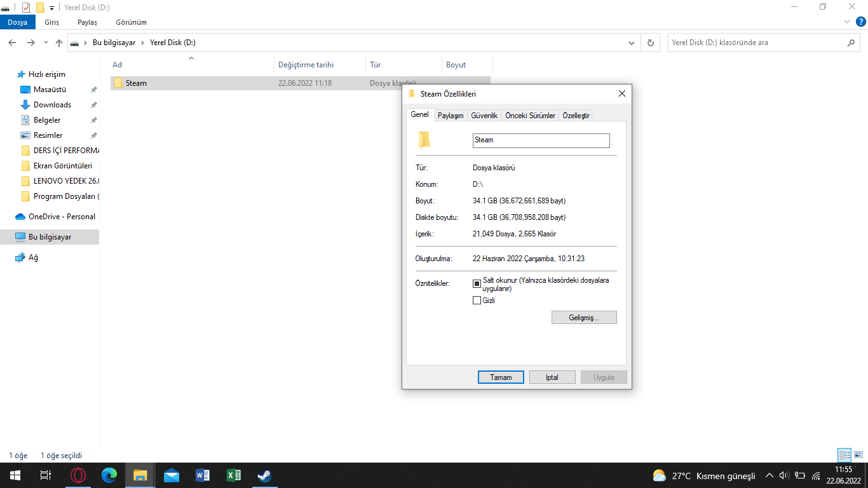Click the Tamam button
The image size is (868, 488).
[x=501, y=377]
